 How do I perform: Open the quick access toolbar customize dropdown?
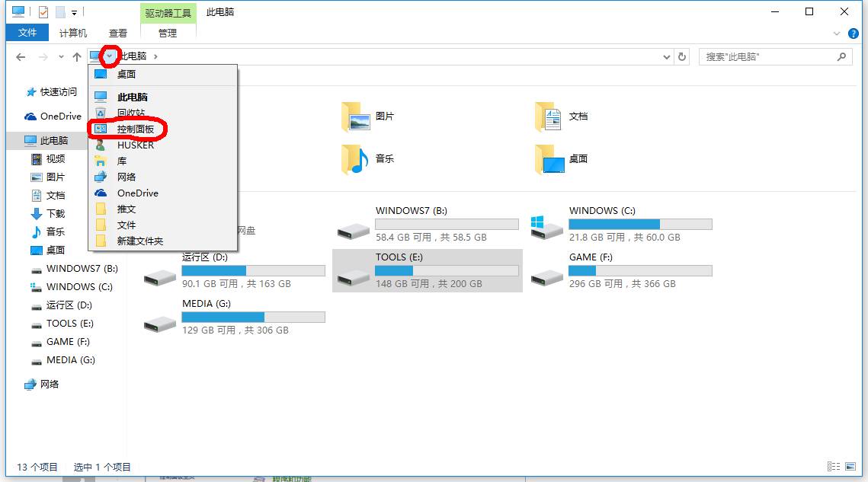click(x=74, y=12)
